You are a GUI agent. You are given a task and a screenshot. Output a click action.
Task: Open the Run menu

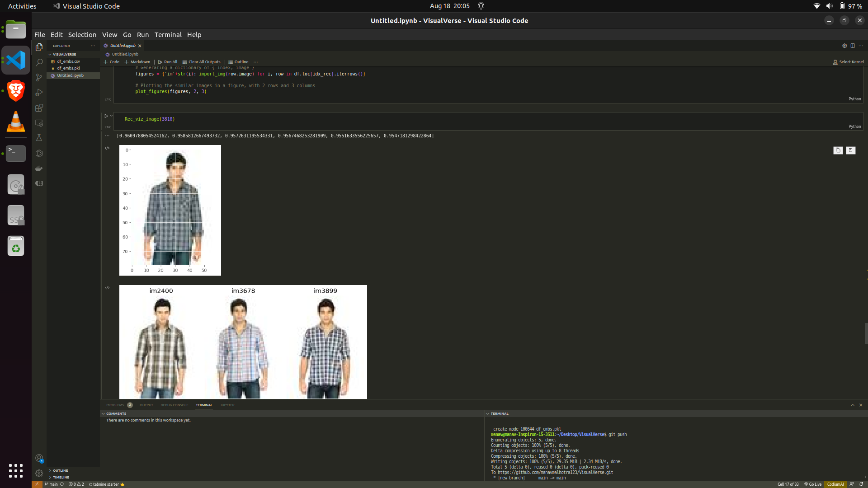tap(142, 34)
